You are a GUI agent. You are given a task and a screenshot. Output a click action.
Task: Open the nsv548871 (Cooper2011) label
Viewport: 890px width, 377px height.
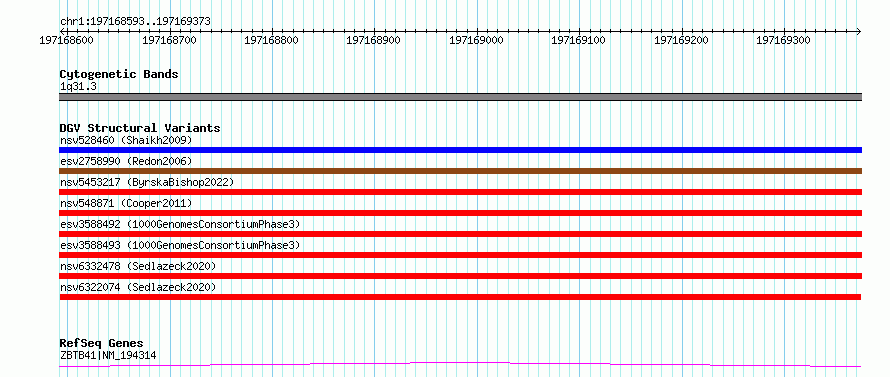click(x=126, y=203)
